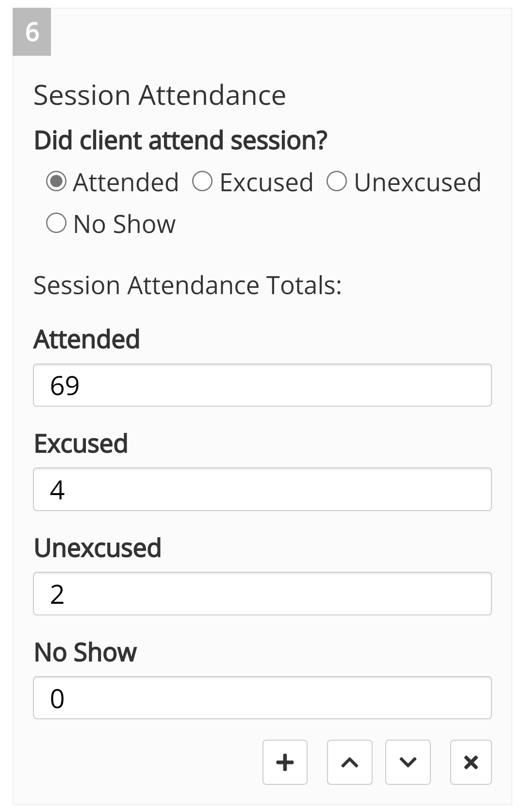
Task: Move section down with the down chevron
Action: [x=408, y=762]
